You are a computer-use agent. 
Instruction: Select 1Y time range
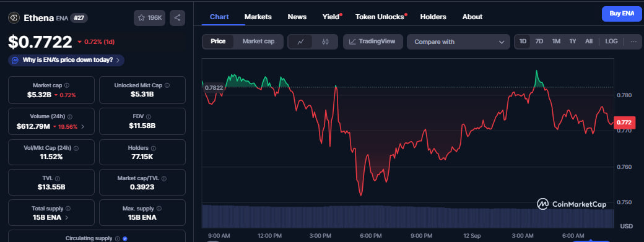[x=573, y=41]
